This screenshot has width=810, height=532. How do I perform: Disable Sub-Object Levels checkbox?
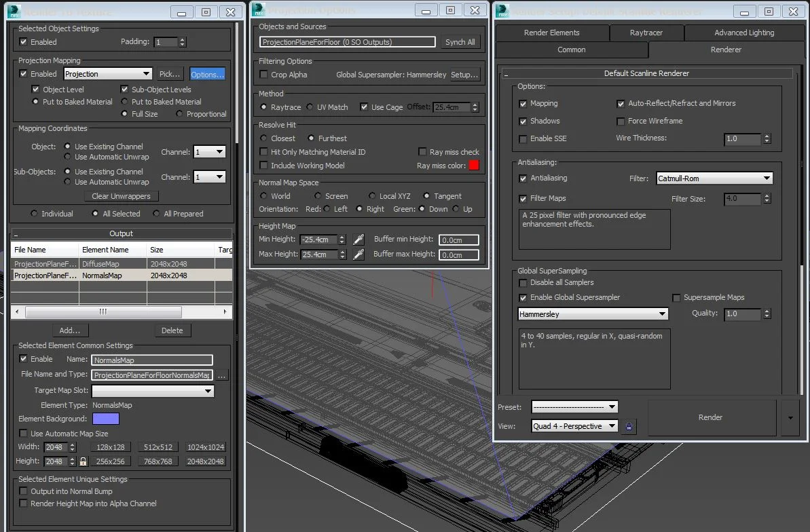click(124, 90)
